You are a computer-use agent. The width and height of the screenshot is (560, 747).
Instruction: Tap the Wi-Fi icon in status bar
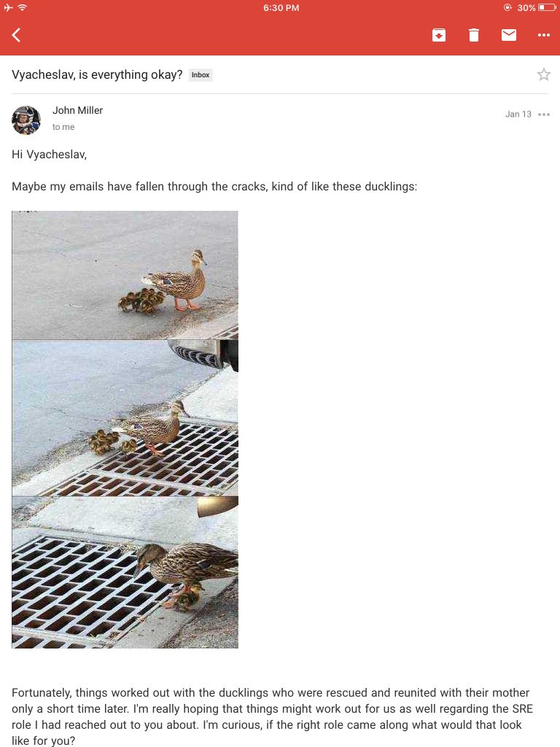23,7
